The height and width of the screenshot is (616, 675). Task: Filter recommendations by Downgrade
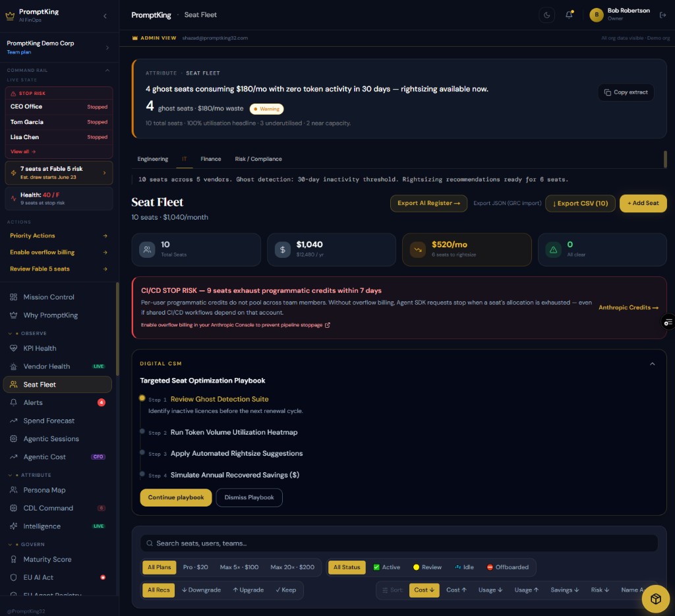pos(201,590)
